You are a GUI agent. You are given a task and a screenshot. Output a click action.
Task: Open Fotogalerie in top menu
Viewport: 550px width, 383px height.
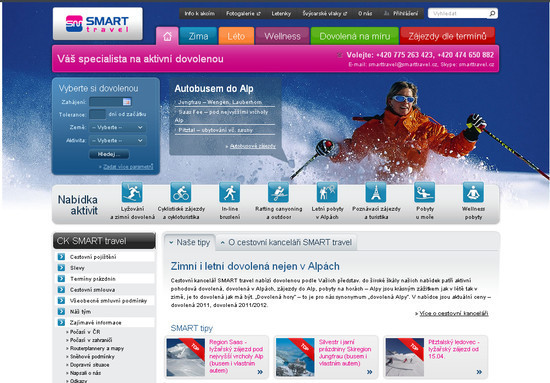coord(243,14)
